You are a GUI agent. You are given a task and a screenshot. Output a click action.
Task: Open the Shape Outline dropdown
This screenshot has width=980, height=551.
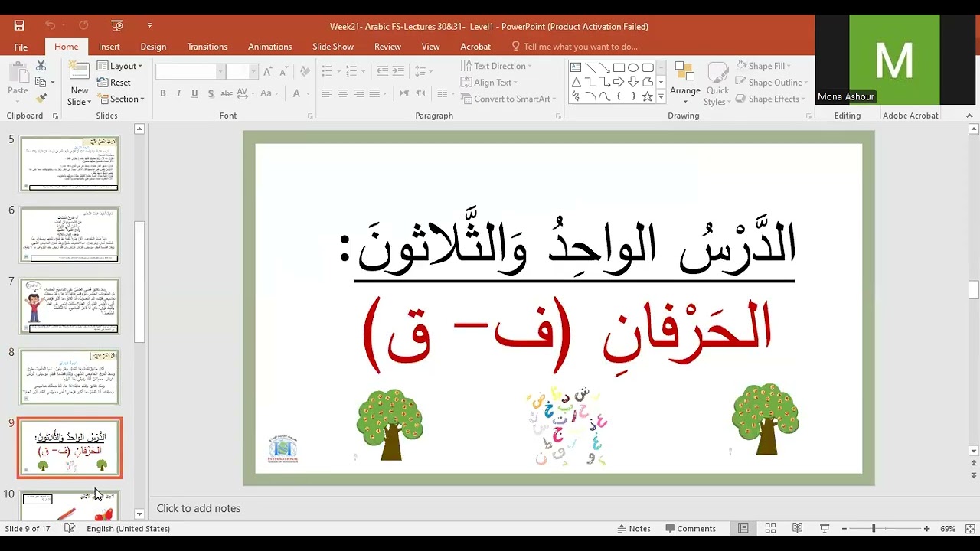tap(772, 83)
